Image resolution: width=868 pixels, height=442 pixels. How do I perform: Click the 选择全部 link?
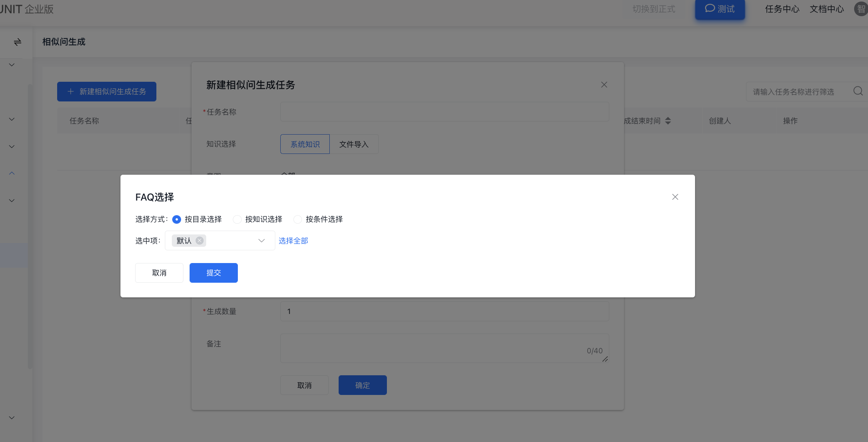pos(293,241)
